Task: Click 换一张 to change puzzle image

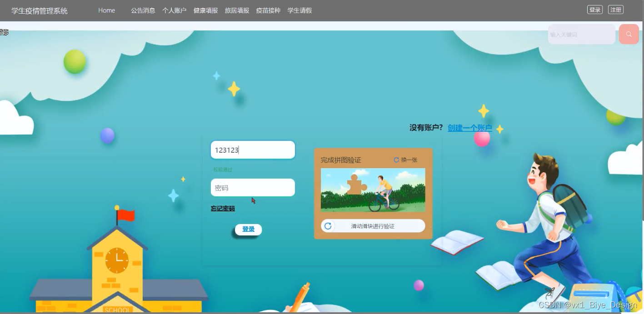Action: point(409,160)
